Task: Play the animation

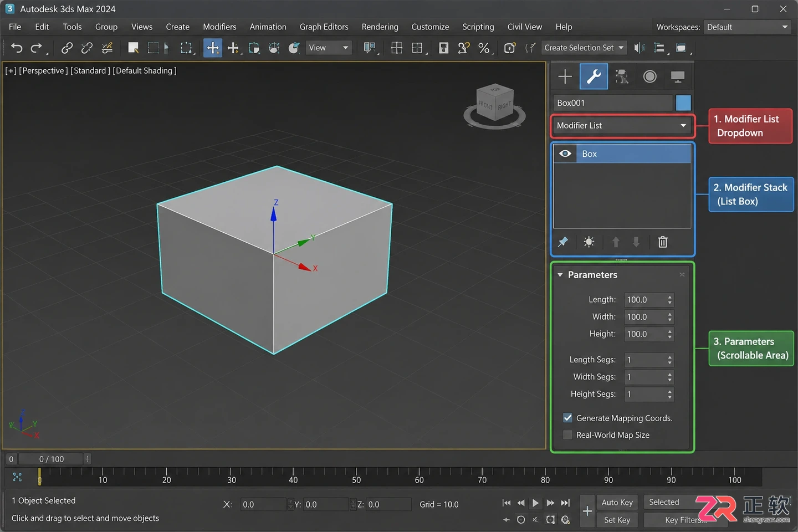Action: [535, 503]
